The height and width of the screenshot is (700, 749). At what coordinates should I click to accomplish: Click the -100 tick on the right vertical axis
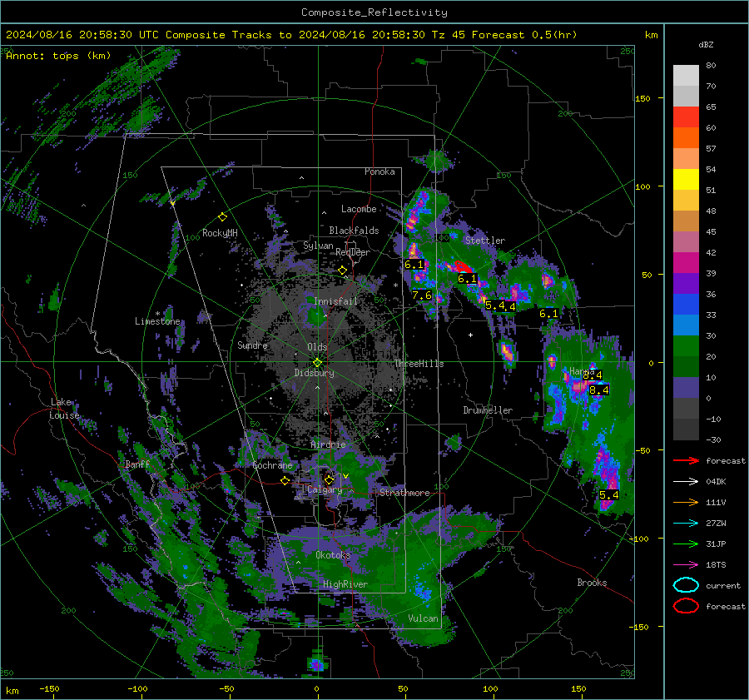tap(640, 539)
